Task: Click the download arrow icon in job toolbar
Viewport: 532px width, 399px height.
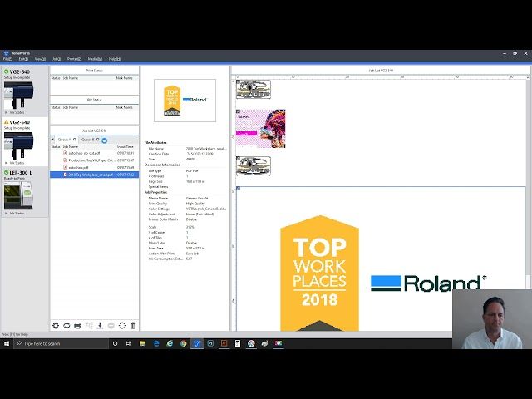Action: click(100, 325)
